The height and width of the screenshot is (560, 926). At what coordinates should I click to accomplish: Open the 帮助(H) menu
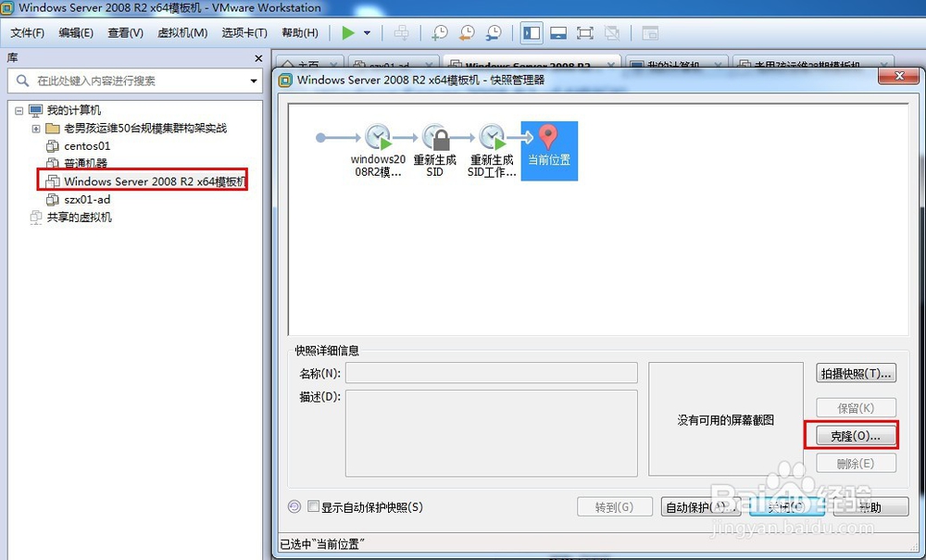pos(300,33)
